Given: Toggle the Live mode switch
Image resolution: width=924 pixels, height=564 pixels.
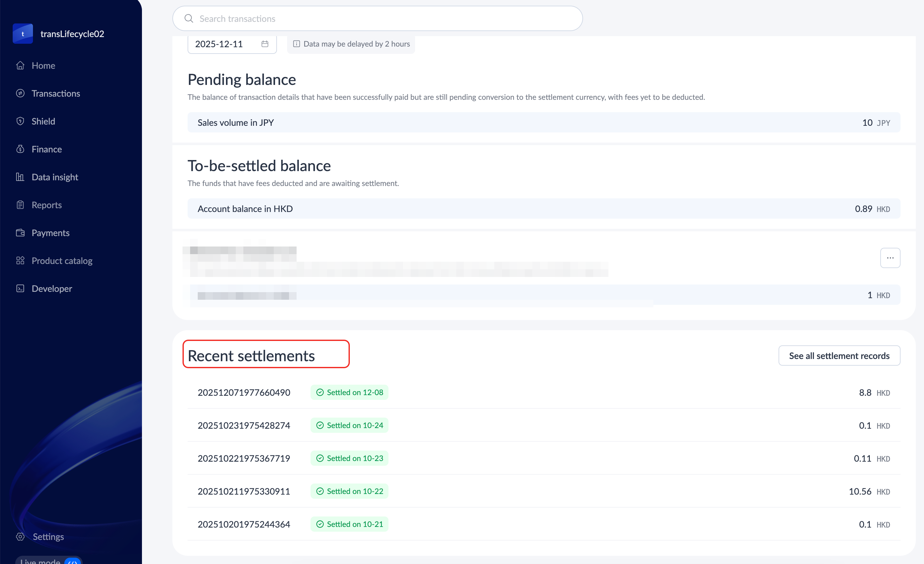Looking at the screenshot, I should click(x=72, y=561).
